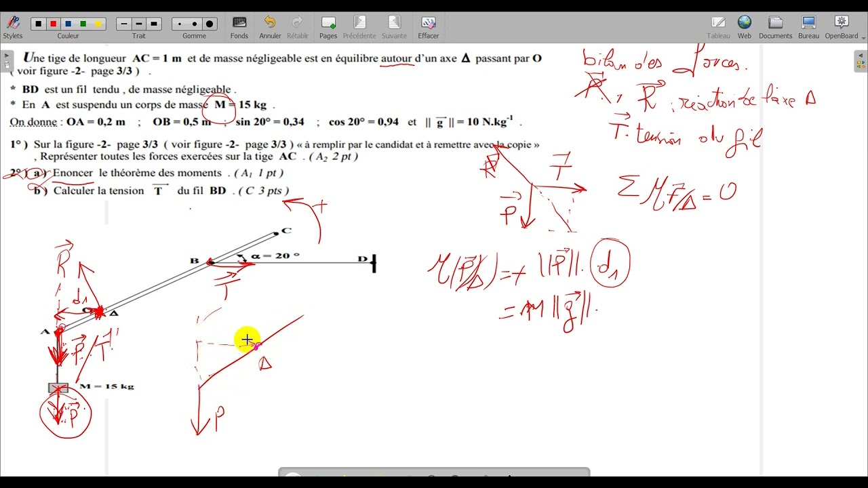Select the green pen color
The image size is (868, 488).
point(83,24)
